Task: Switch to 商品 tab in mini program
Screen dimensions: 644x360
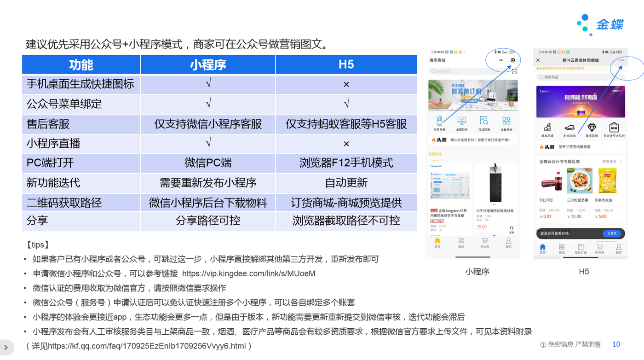Action: (461, 243)
